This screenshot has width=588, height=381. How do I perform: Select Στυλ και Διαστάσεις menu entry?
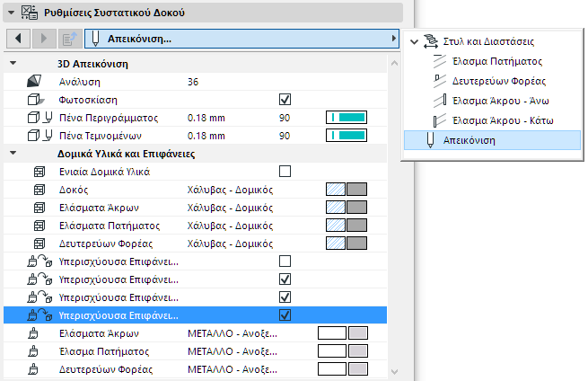(x=488, y=41)
